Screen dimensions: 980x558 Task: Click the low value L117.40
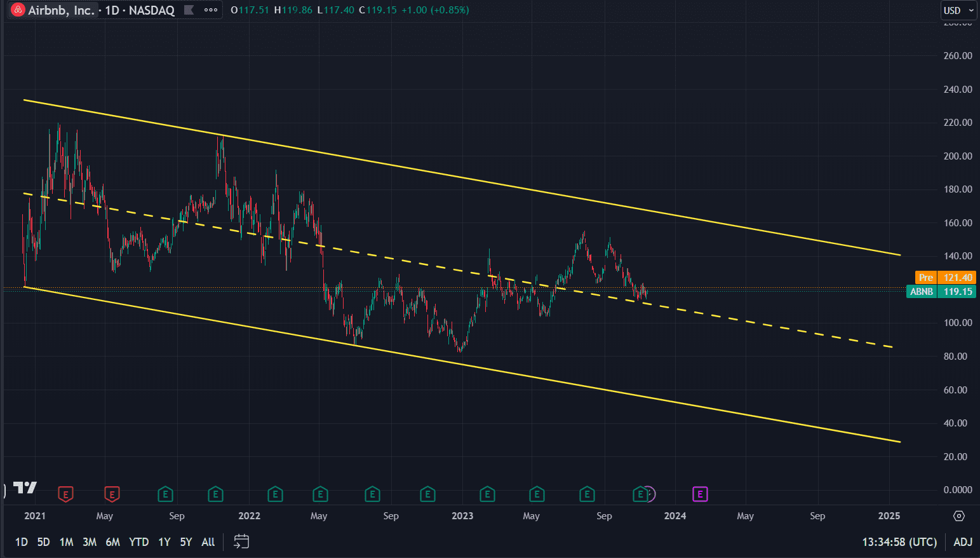tap(335, 10)
